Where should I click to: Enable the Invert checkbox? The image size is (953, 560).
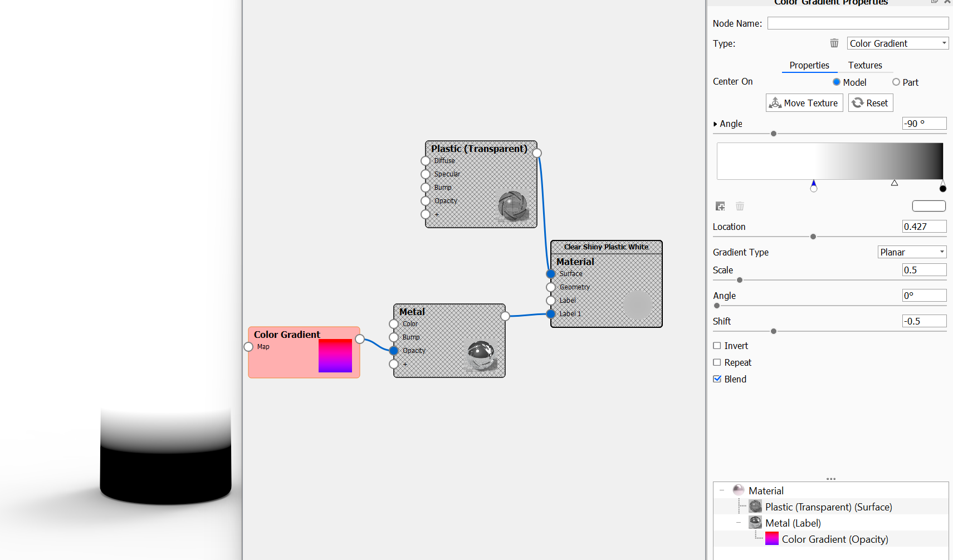click(x=717, y=346)
